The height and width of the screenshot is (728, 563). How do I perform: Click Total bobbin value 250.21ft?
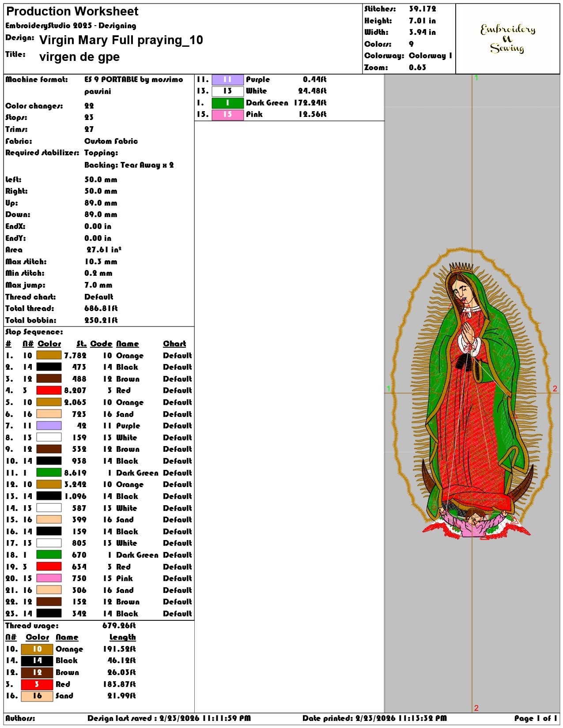pos(101,320)
